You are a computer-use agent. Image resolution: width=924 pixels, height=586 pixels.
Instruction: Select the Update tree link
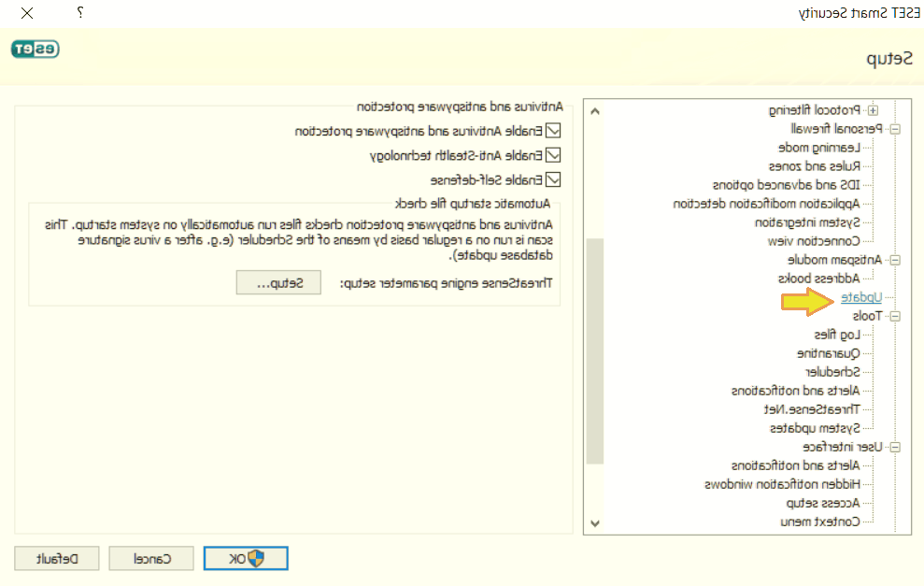pos(861,297)
